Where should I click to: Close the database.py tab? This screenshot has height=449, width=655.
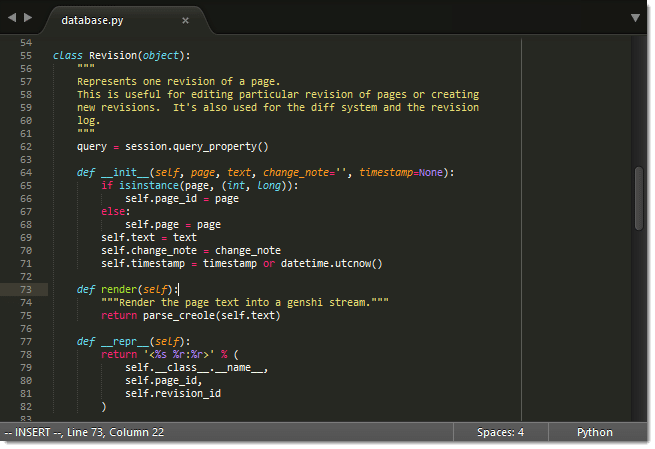click(185, 20)
